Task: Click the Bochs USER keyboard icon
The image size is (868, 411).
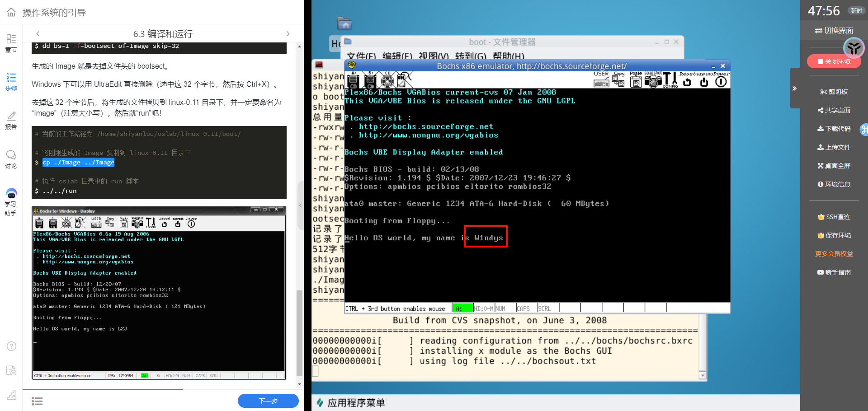Action: click(601, 80)
